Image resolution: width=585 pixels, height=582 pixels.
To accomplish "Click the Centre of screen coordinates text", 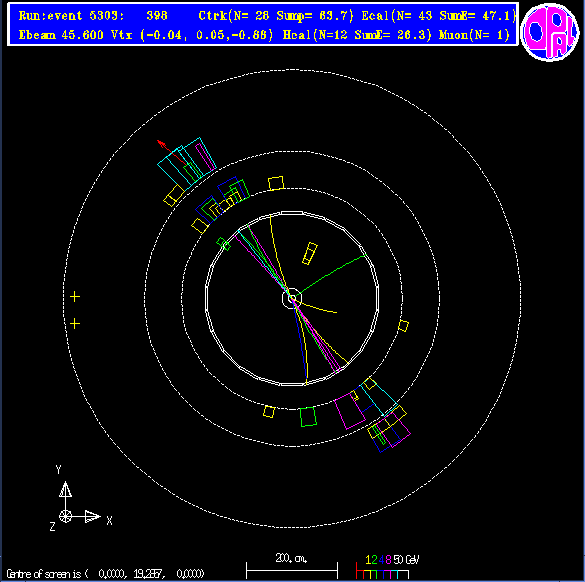I will pyautogui.click(x=105, y=573).
